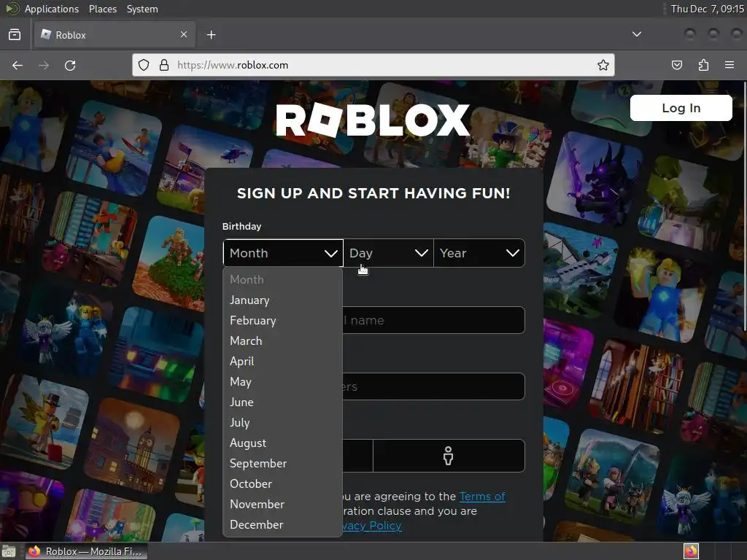This screenshot has height=560, width=747.
Task: Click the username input field
Action: click(433, 320)
